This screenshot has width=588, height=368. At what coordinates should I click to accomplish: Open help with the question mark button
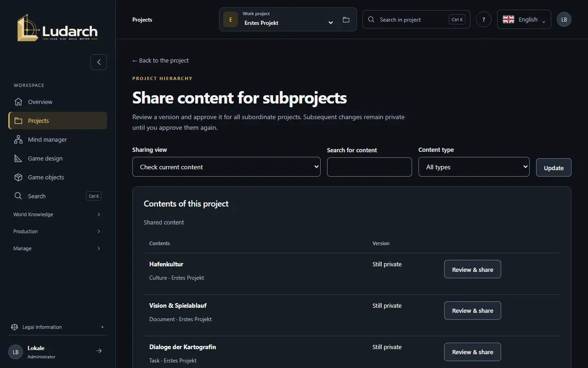click(484, 19)
